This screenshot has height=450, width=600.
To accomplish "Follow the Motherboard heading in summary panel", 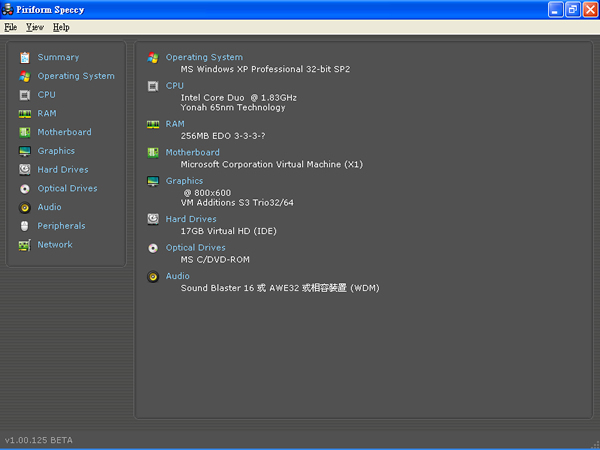I will 192,153.
